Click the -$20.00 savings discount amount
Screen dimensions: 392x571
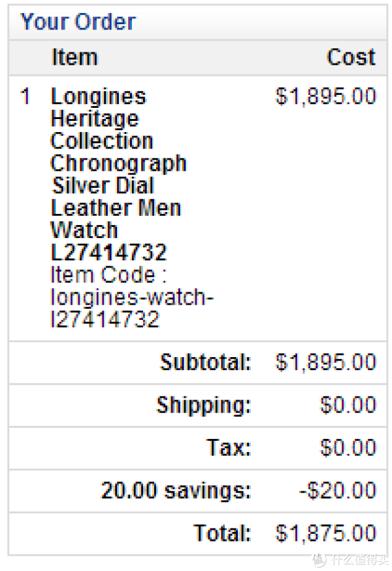point(338,491)
